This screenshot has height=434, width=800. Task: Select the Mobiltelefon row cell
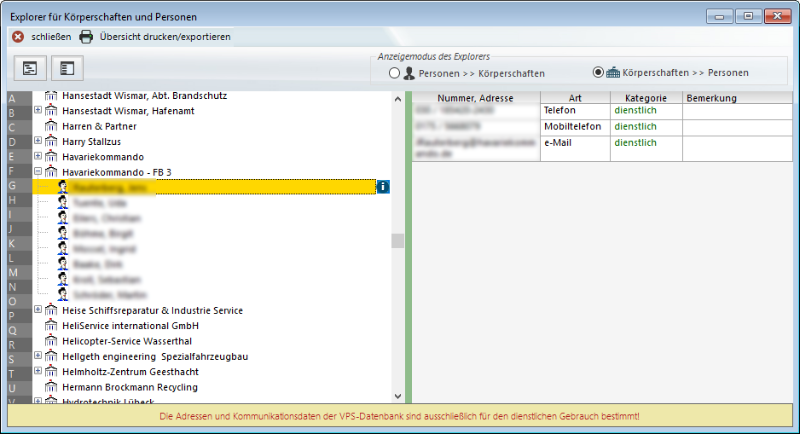tap(575, 127)
